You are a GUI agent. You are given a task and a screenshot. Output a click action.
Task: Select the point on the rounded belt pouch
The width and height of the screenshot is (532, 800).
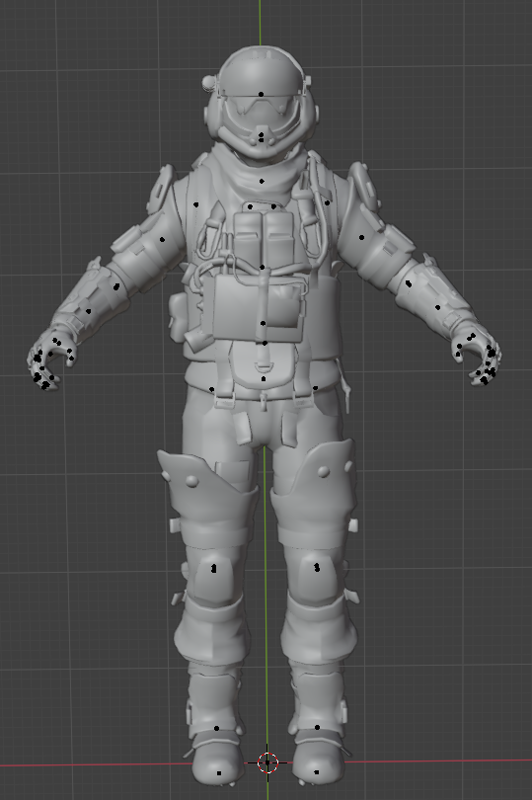coord(264,378)
